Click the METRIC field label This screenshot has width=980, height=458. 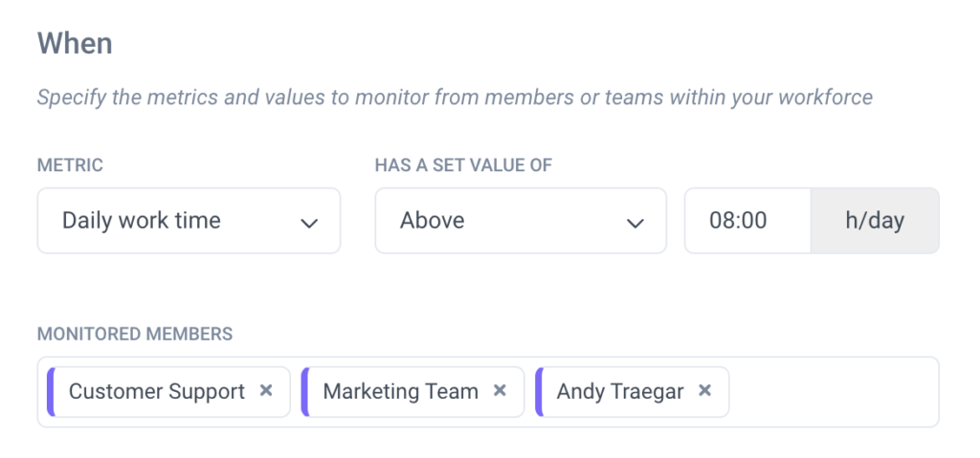point(70,165)
